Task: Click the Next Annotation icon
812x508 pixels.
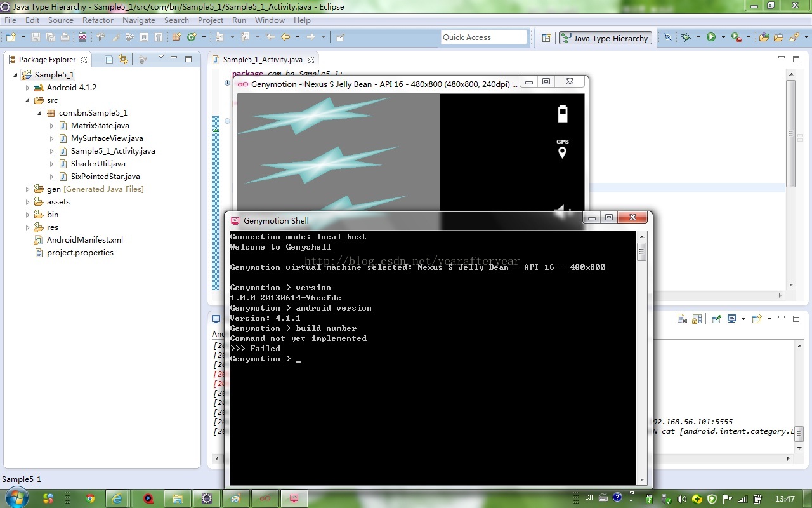Action: click(219, 37)
